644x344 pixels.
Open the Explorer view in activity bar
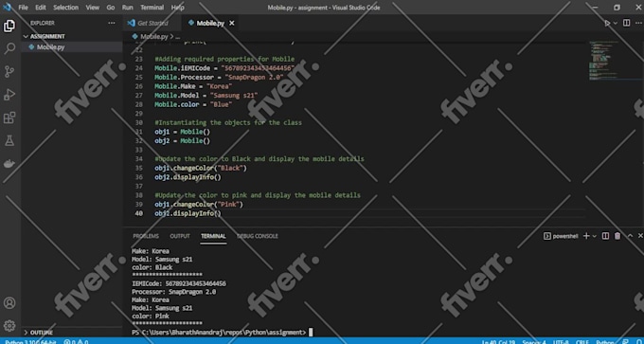tap(9, 26)
